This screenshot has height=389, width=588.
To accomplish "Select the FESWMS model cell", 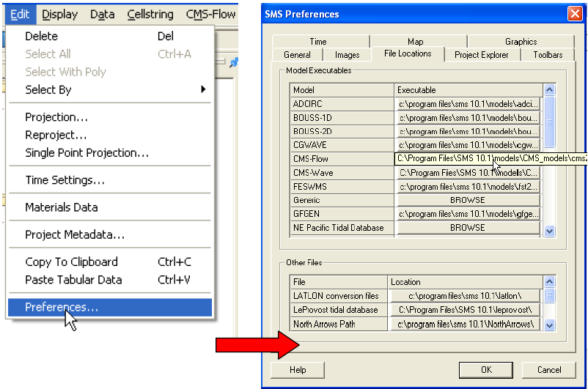I will pos(342,187).
